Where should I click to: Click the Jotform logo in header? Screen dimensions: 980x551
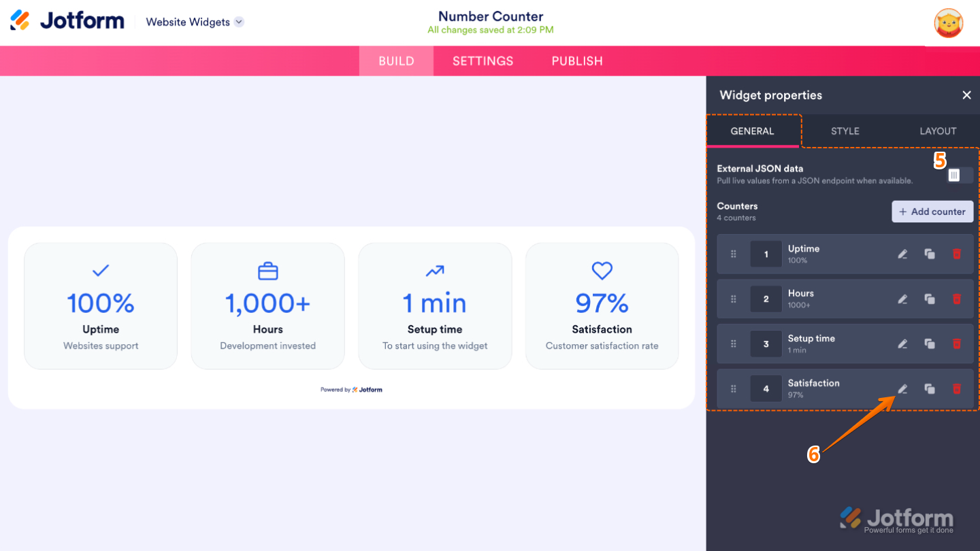(x=67, y=21)
